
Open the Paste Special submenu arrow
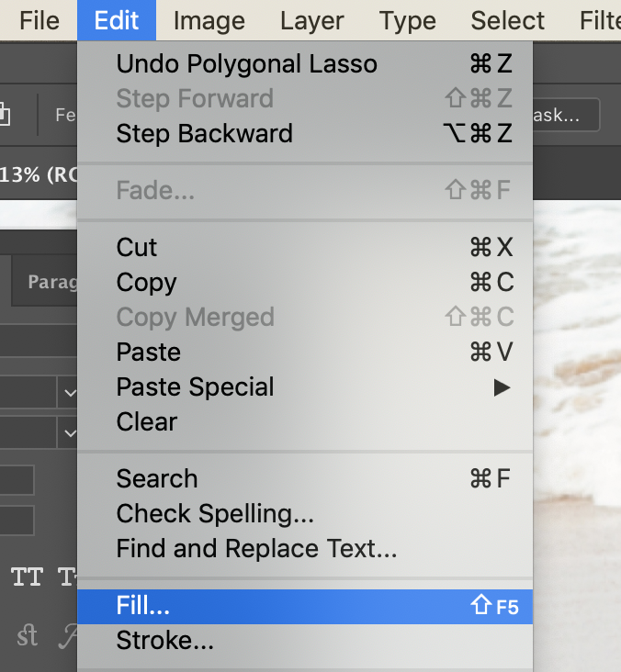[502, 387]
